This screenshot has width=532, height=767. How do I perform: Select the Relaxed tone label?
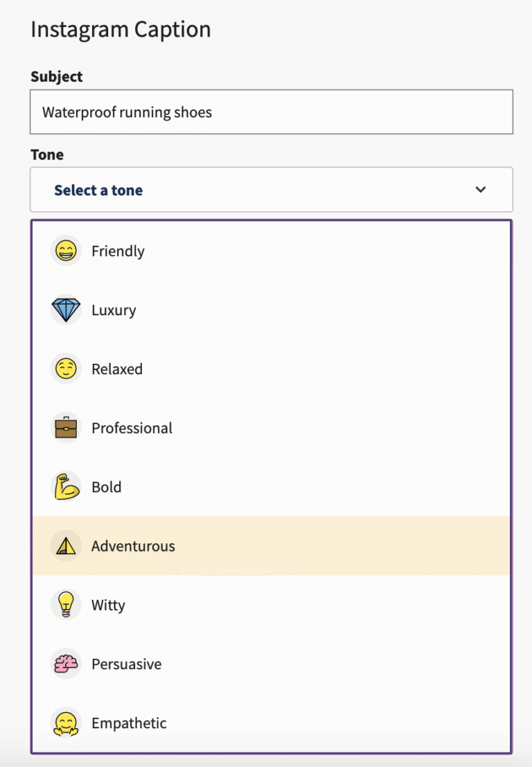tap(117, 369)
